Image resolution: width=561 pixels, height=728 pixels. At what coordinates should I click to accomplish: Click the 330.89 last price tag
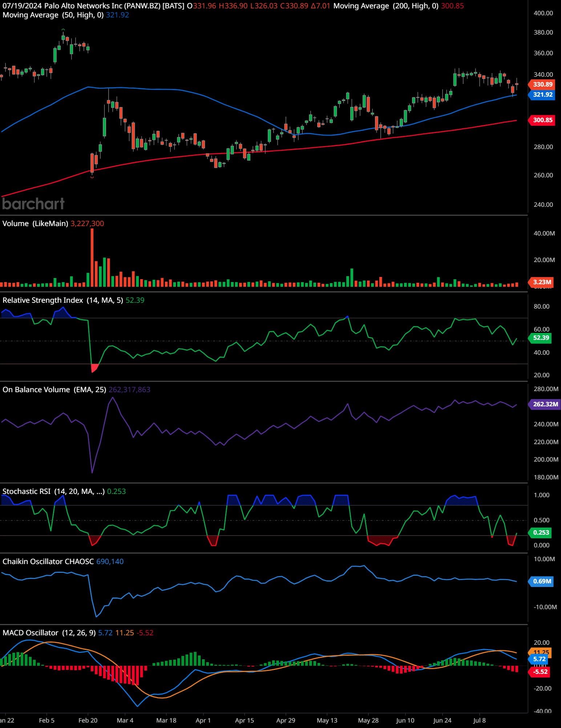point(542,84)
